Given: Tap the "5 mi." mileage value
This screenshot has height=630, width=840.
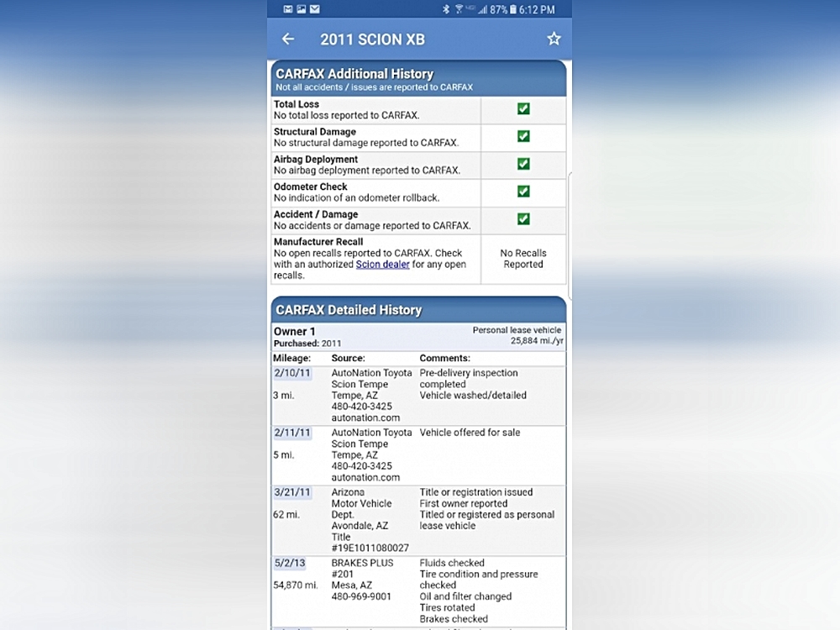Looking at the screenshot, I should point(283,454).
